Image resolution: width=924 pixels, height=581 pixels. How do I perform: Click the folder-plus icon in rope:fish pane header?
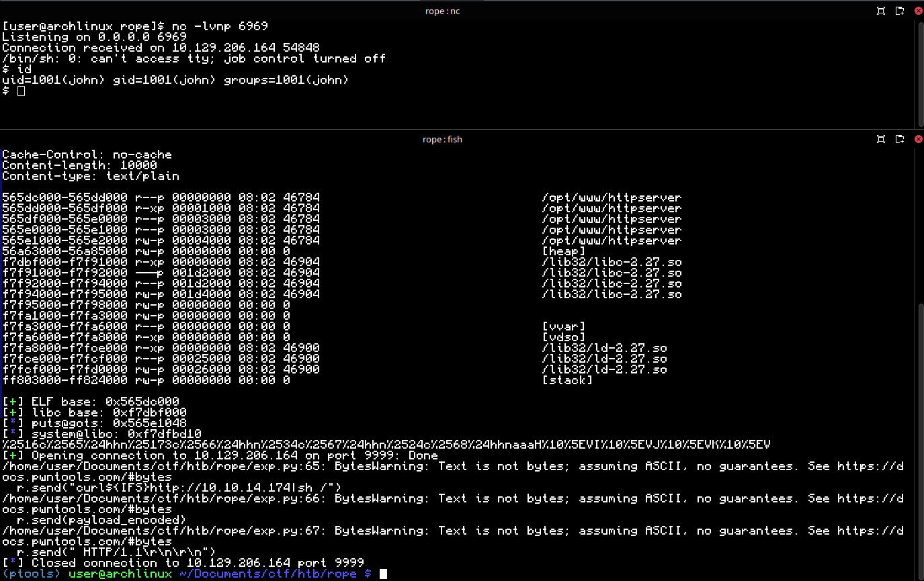click(900, 139)
